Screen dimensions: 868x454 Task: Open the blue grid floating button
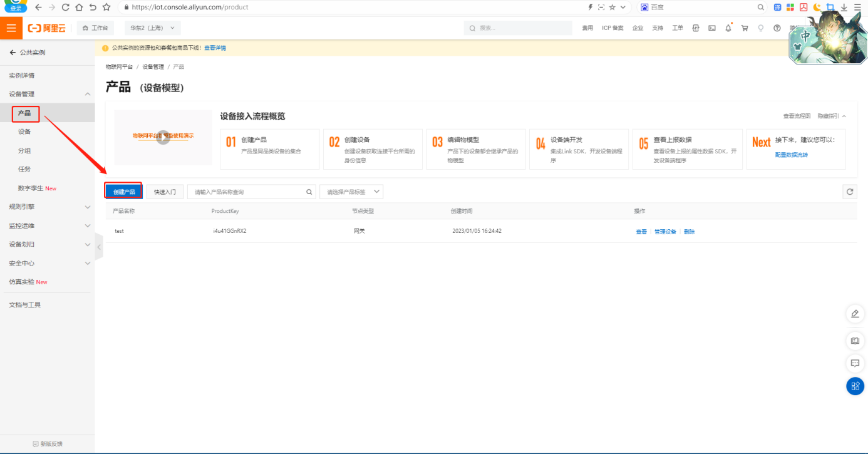(855, 386)
